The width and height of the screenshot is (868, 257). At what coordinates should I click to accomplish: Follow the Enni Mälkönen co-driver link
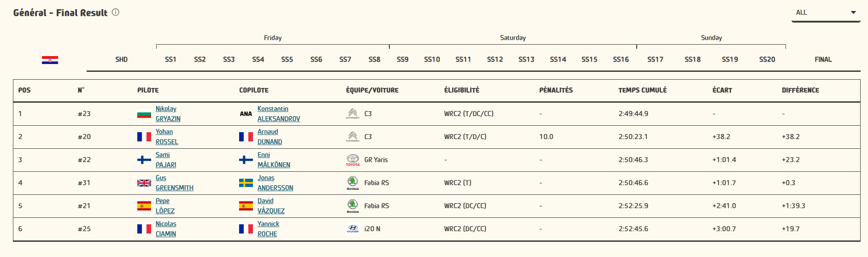[x=273, y=160]
